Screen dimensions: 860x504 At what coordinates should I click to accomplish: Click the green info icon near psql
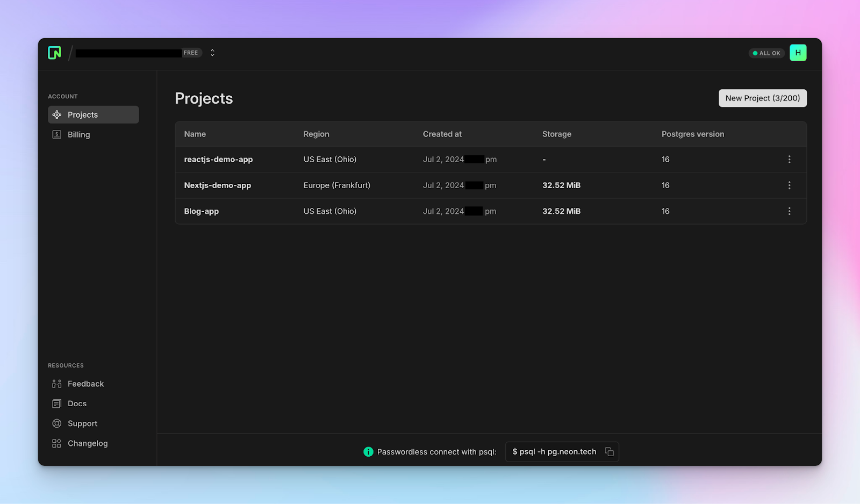[368, 452]
